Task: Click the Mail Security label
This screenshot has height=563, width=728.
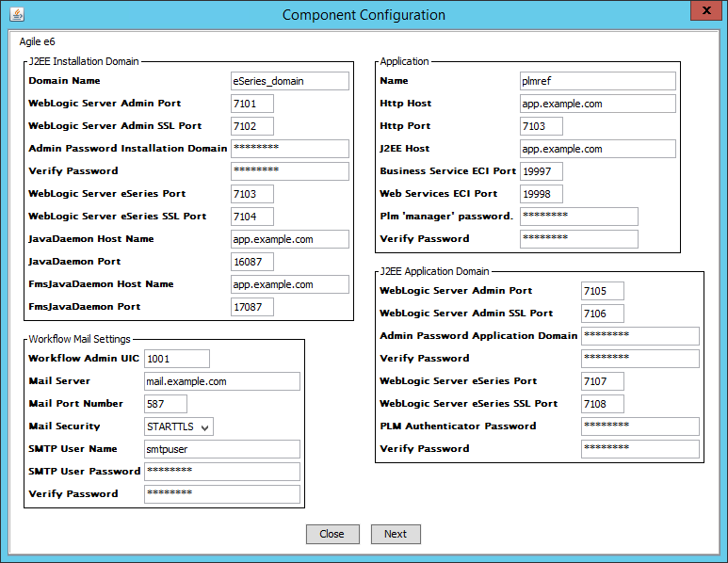Action: tap(65, 426)
